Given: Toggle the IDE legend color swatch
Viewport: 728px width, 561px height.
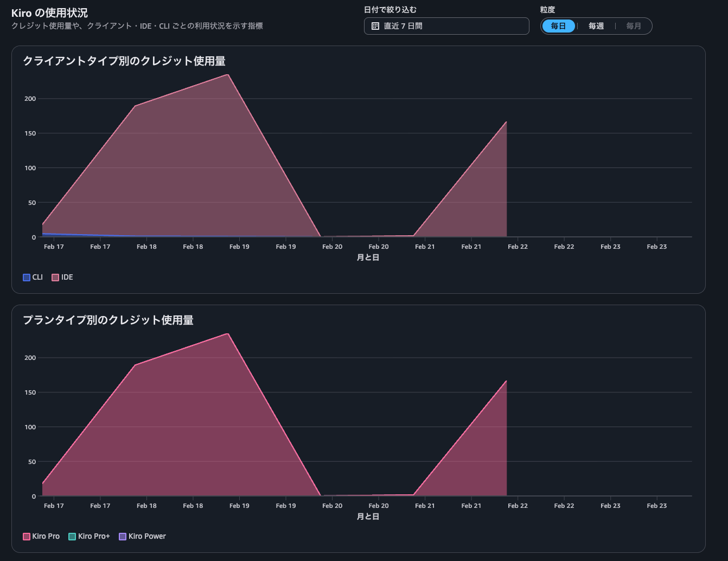Looking at the screenshot, I should click(55, 278).
